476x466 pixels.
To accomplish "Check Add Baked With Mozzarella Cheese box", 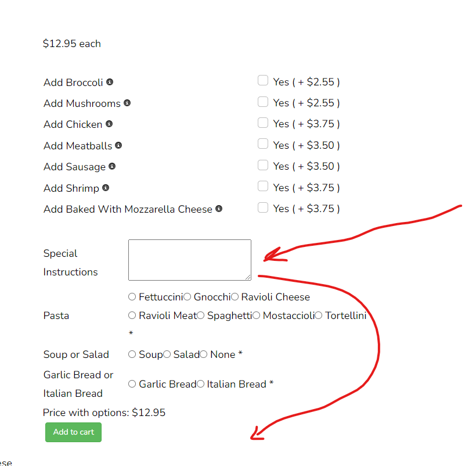I will coord(263,207).
